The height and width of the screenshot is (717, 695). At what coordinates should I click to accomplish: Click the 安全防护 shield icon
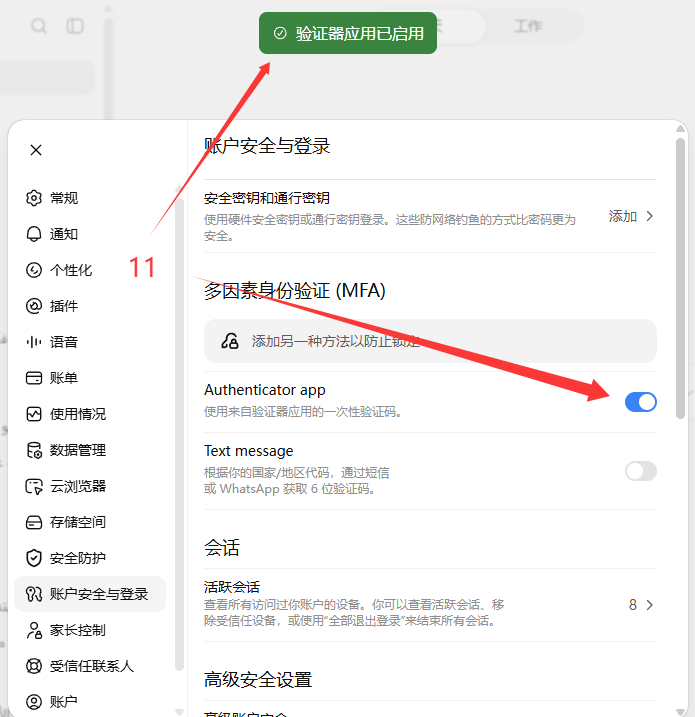point(34,558)
